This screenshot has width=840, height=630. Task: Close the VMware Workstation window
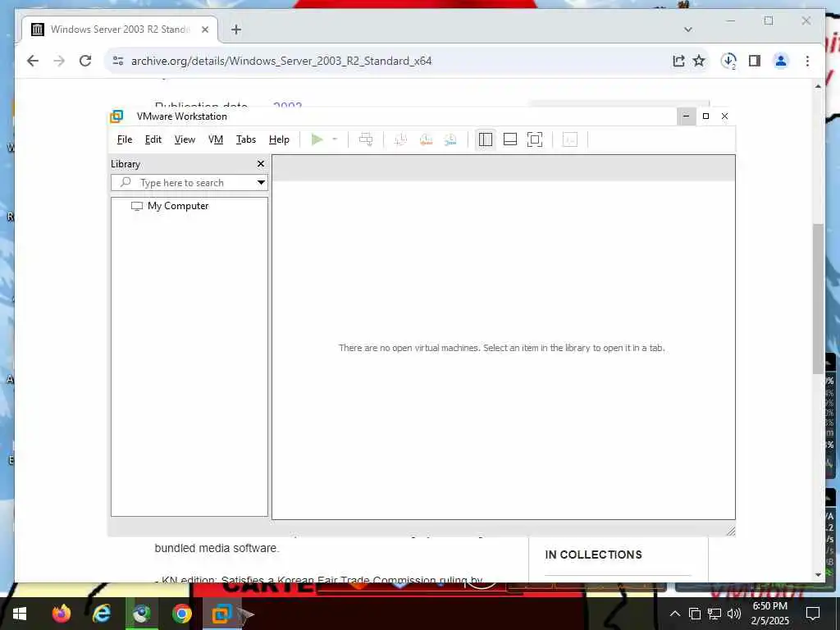tap(725, 116)
